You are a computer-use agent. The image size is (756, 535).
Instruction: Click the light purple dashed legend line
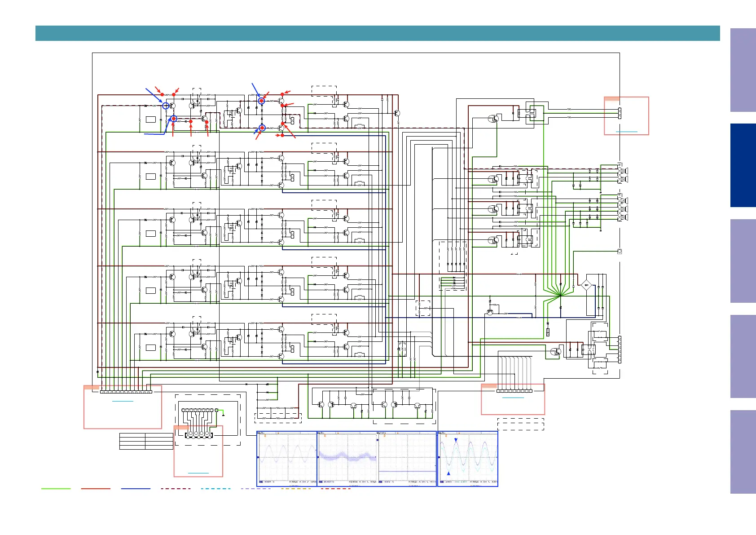point(255,489)
